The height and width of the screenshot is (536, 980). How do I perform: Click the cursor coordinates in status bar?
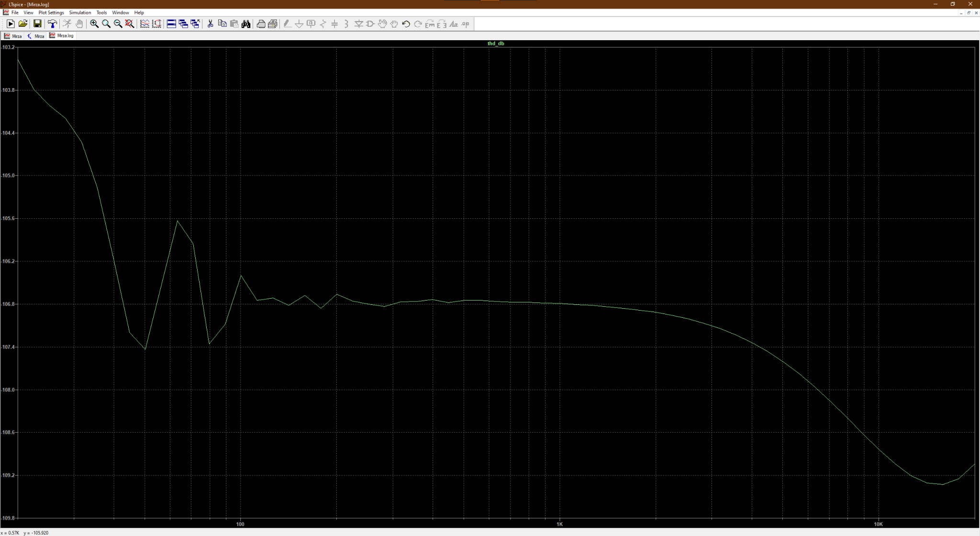(x=25, y=533)
